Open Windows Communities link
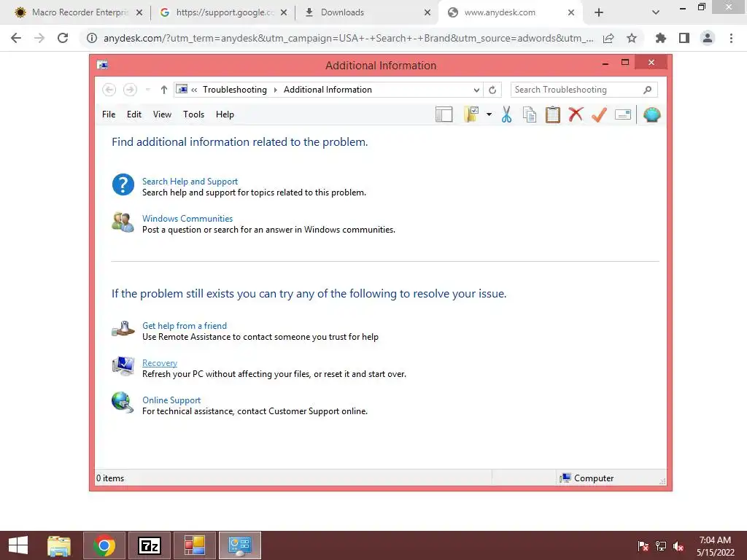This screenshot has width=747, height=560. click(187, 219)
